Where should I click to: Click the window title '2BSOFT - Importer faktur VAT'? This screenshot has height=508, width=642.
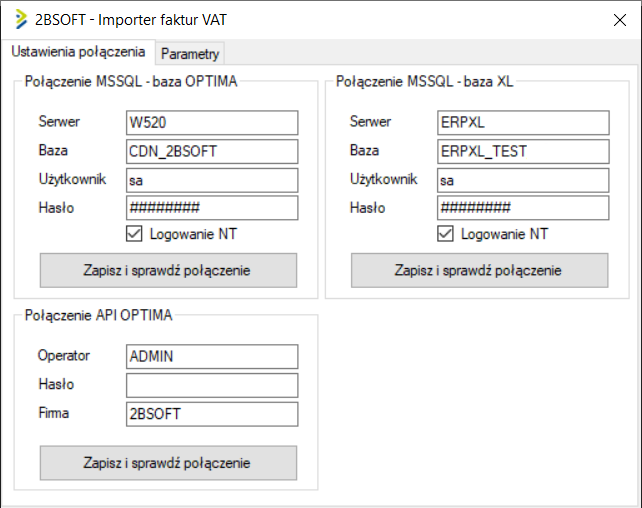[131, 20]
